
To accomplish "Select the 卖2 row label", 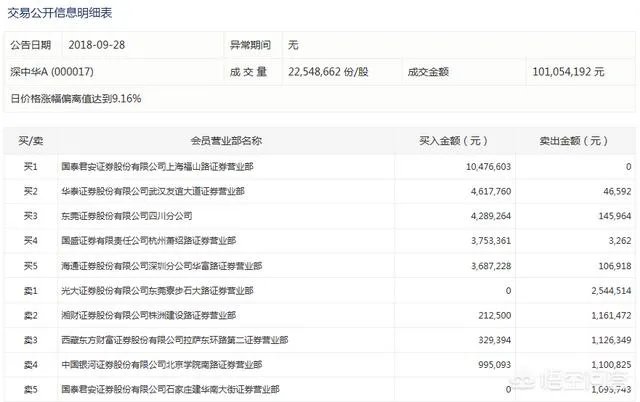I will 31,315.
